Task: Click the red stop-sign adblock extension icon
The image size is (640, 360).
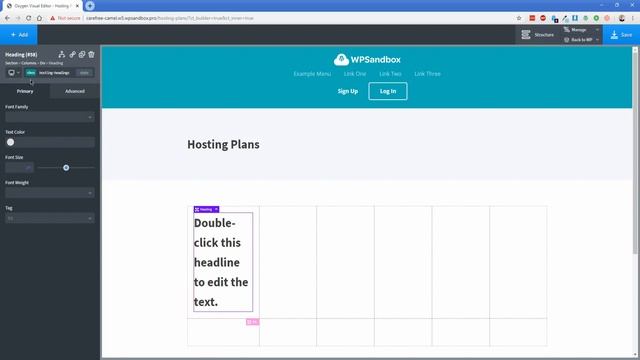Action: (543, 18)
